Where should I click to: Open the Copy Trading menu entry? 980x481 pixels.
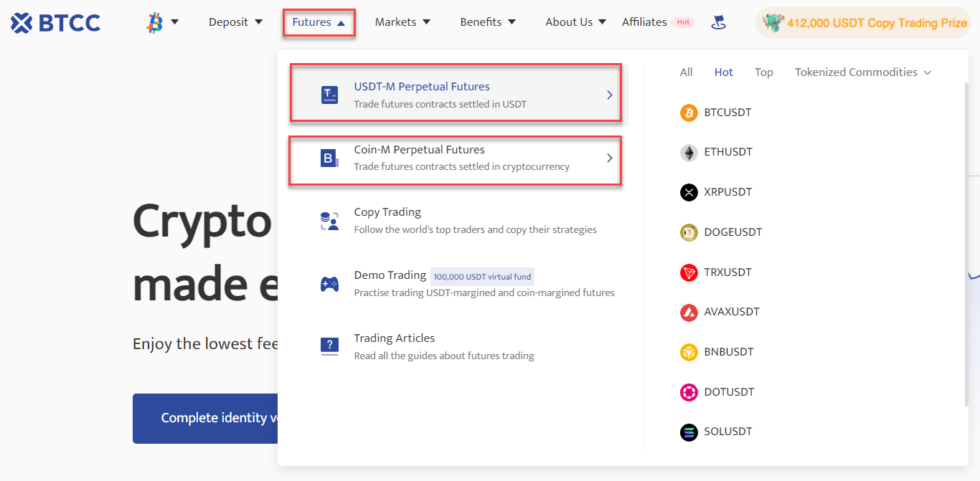(458, 221)
